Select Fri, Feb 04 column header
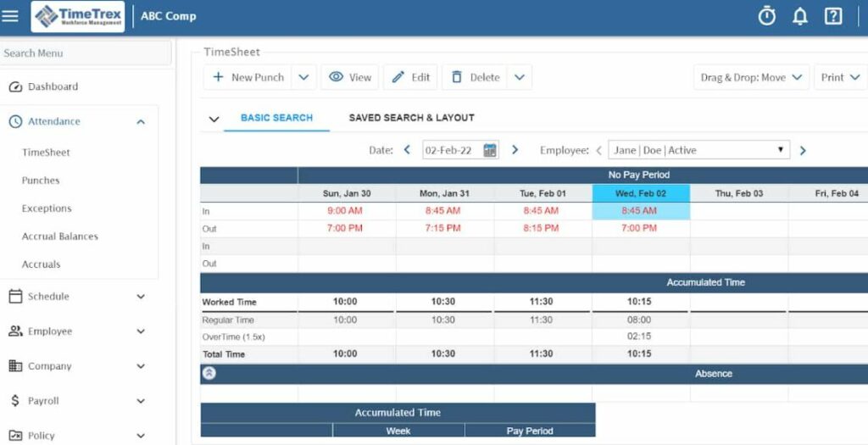The width and height of the screenshot is (868, 445). (x=829, y=193)
